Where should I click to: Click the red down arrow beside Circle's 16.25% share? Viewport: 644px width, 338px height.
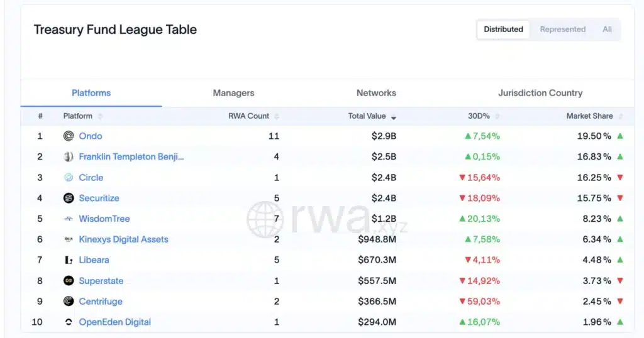pos(620,178)
